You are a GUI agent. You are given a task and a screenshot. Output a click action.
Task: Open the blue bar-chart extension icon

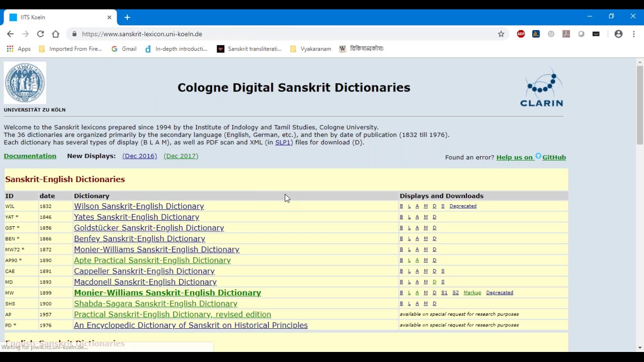(536, 34)
